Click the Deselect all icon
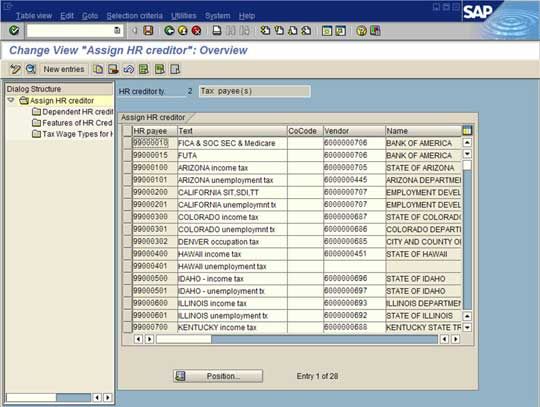Screen dimensions: 540x407 (175, 69)
